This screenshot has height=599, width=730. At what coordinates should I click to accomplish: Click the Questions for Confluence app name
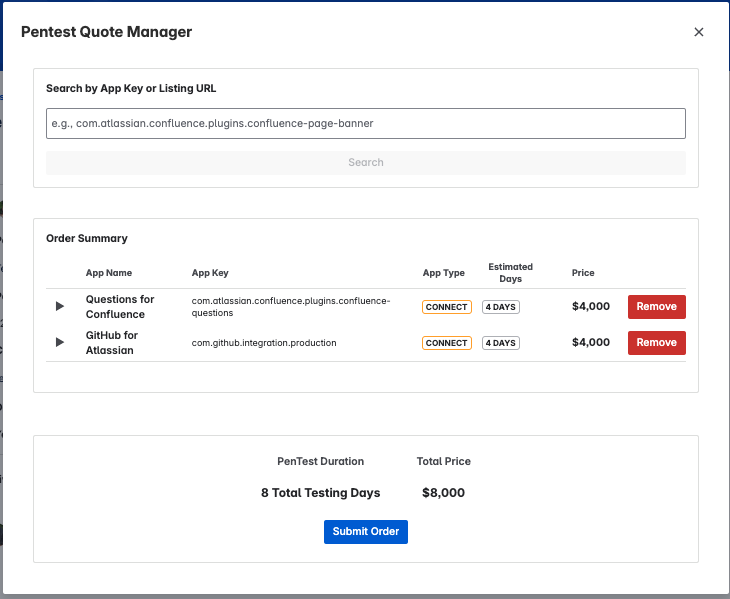pos(120,307)
